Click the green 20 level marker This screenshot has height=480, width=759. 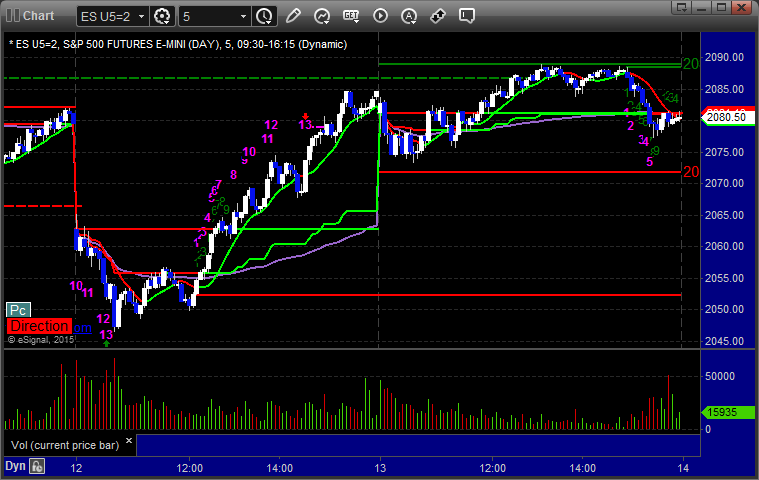coord(691,63)
